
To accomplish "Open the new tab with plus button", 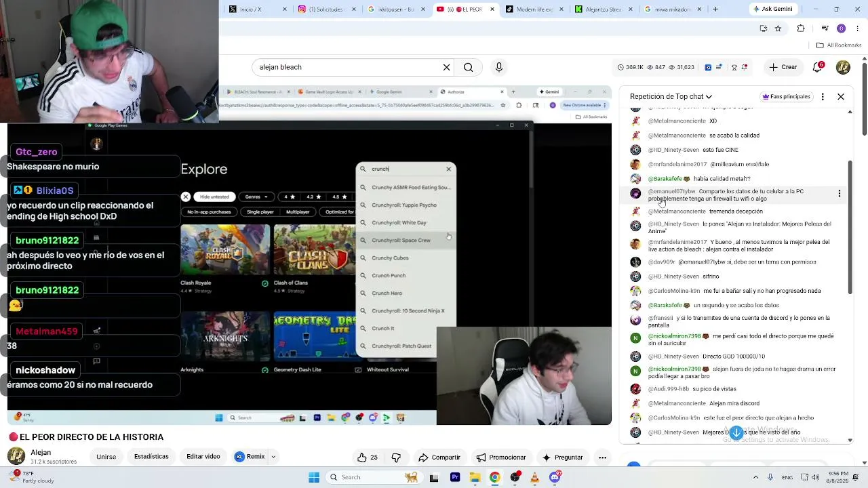I will 715,9.
